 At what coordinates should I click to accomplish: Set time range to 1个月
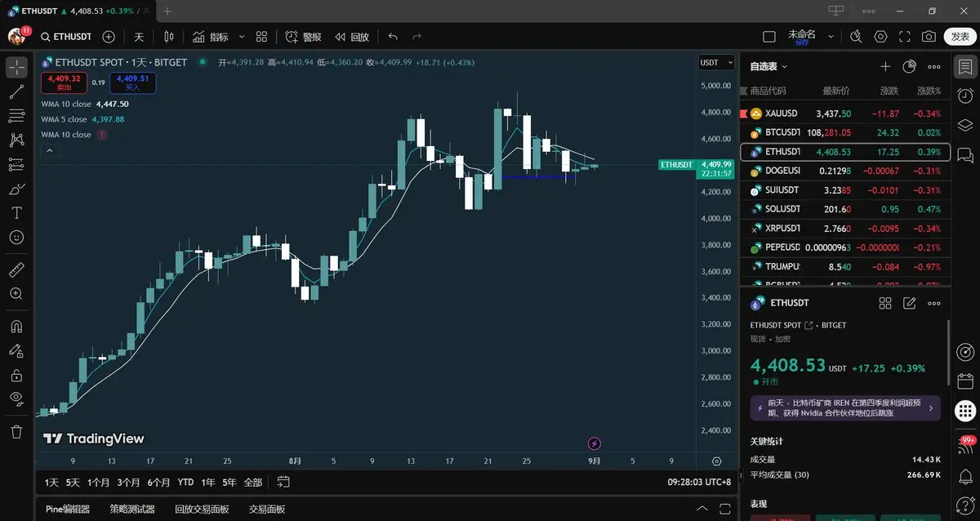(x=99, y=483)
